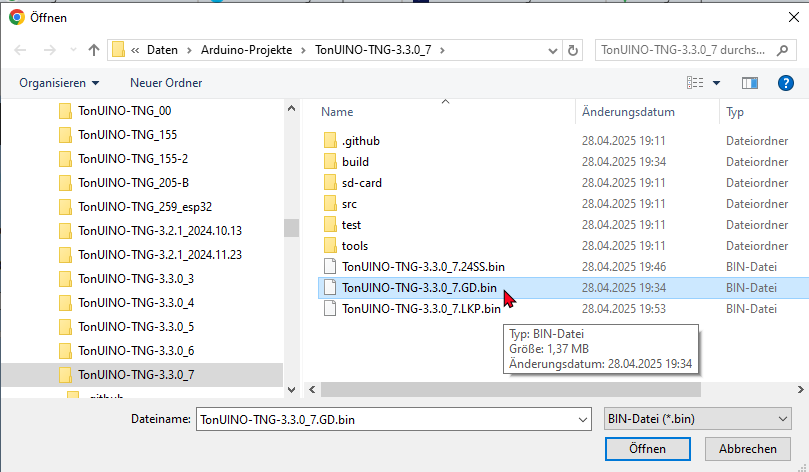809x472 pixels.
Task: Select TonUINO-TNG_155 in the tree
Action: pyautogui.click(x=127, y=135)
